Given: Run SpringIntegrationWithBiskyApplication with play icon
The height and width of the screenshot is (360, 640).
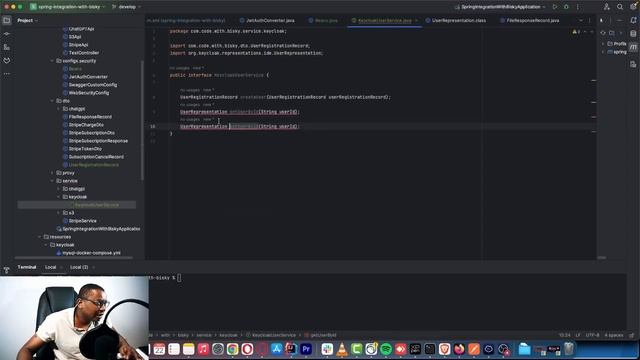Looking at the screenshot, I should pos(555,7).
